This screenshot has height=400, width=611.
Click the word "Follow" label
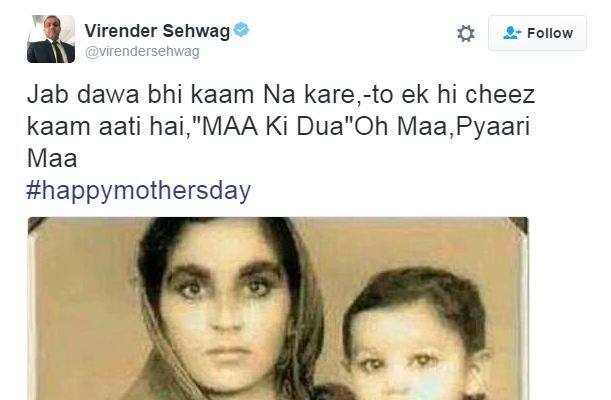tap(550, 33)
